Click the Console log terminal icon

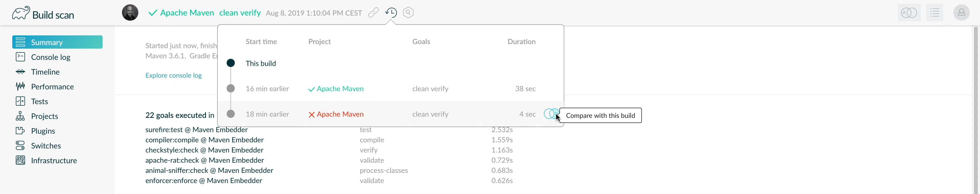point(20,57)
